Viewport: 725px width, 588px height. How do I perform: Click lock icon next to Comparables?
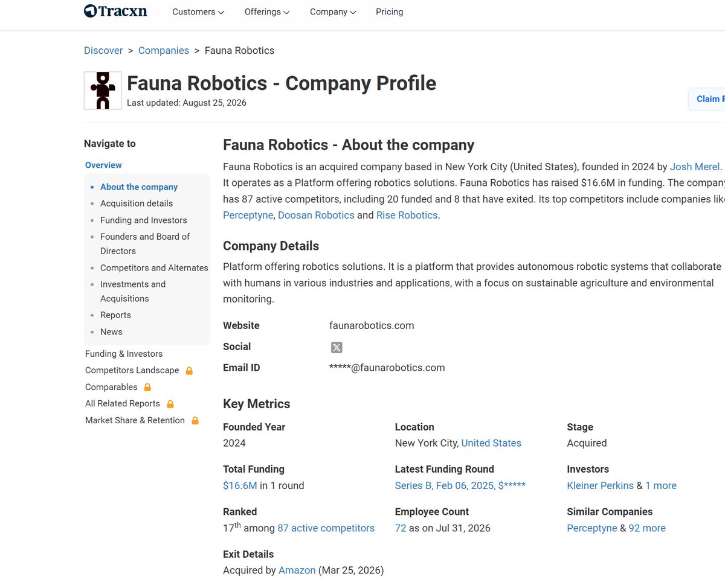[x=147, y=387]
